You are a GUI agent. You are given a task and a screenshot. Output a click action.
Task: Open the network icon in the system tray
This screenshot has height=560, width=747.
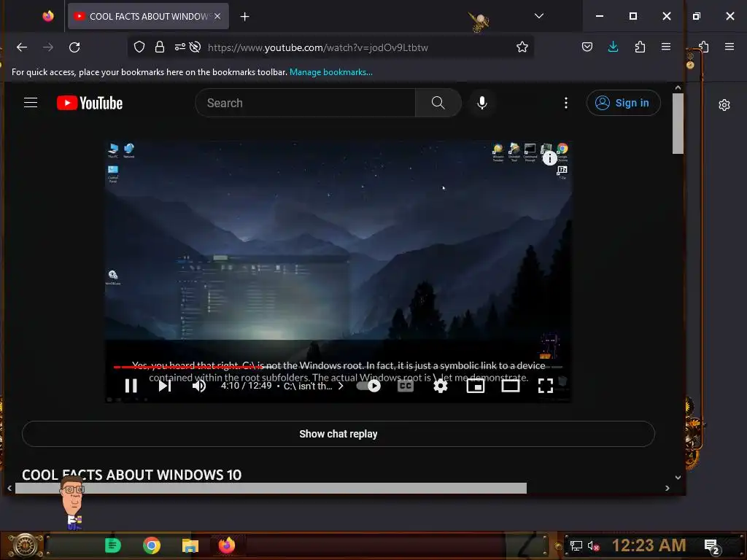[x=576, y=545]
